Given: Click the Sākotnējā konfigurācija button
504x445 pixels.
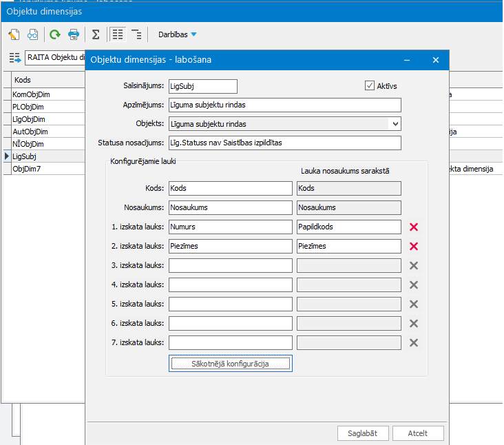Looking at the screenshot, I should tap(230, 364).
